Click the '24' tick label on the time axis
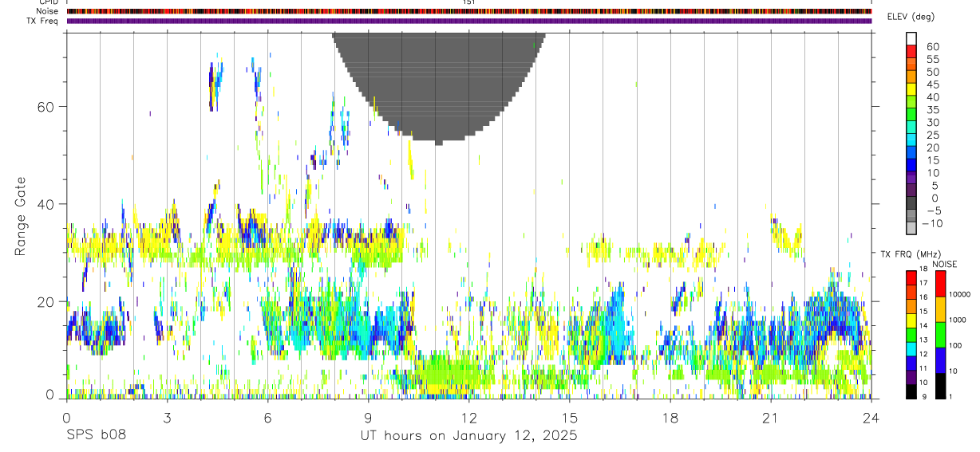 click(871, 417)
